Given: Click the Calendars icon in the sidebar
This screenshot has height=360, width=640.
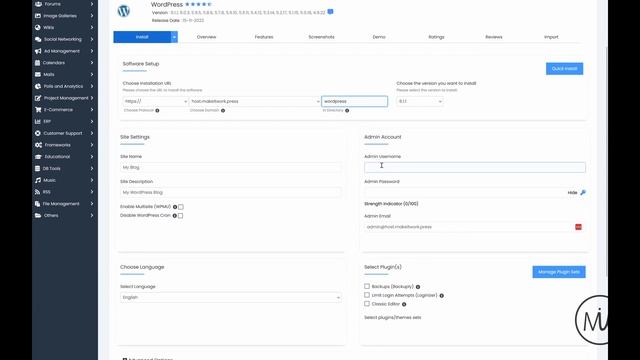Looking at the screenshot, I should click(38, 63).
